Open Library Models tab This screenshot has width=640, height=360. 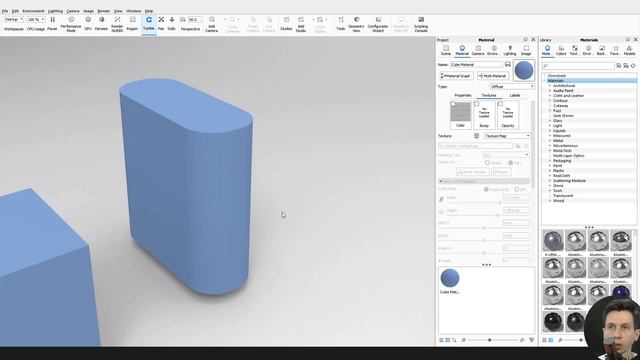click(629, 51)
